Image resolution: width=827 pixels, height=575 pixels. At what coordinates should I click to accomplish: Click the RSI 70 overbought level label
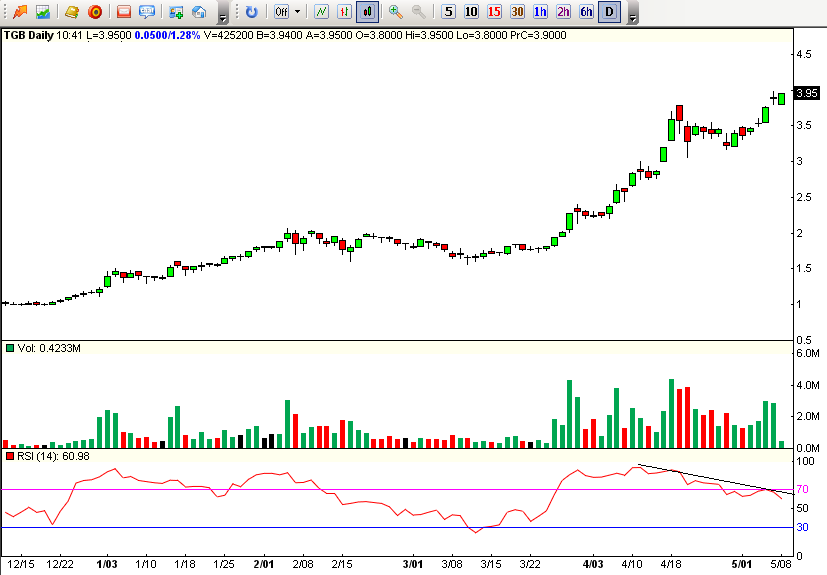(802, 489)
